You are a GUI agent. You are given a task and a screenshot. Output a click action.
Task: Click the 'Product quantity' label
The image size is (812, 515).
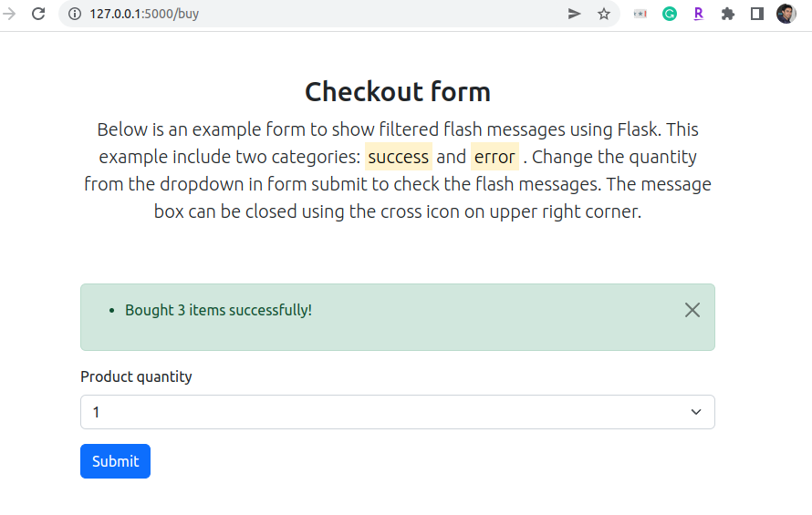(136, 376)
